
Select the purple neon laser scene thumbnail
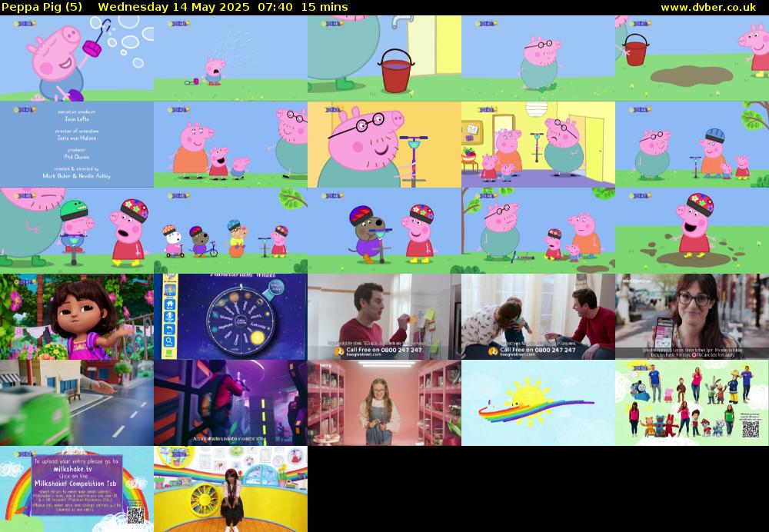(x=231, y=403)
